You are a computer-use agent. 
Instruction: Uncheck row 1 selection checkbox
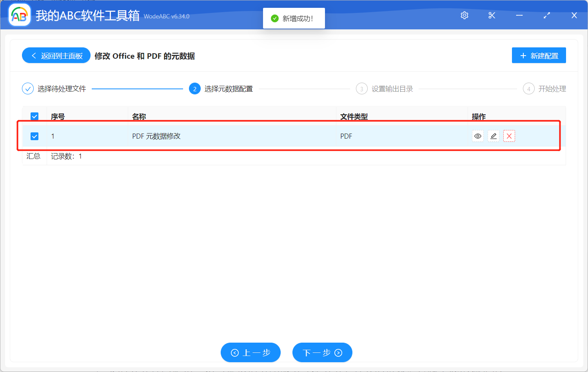(34, 136)
